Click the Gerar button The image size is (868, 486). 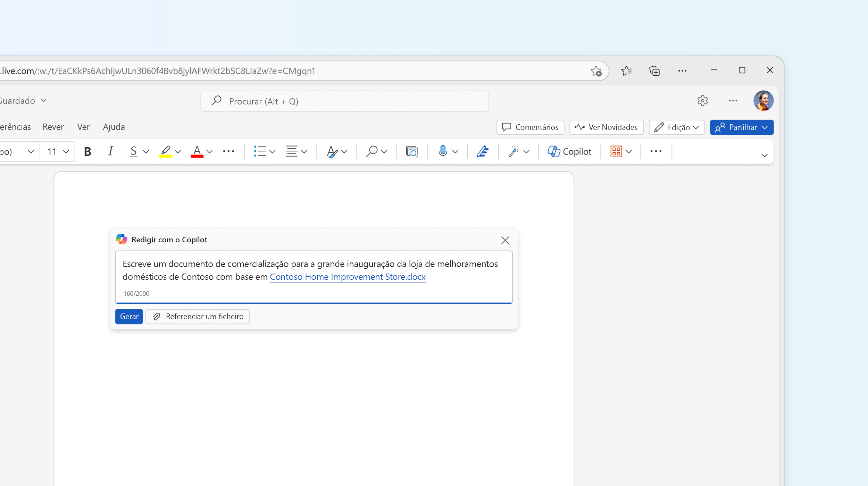pos(129,316)
